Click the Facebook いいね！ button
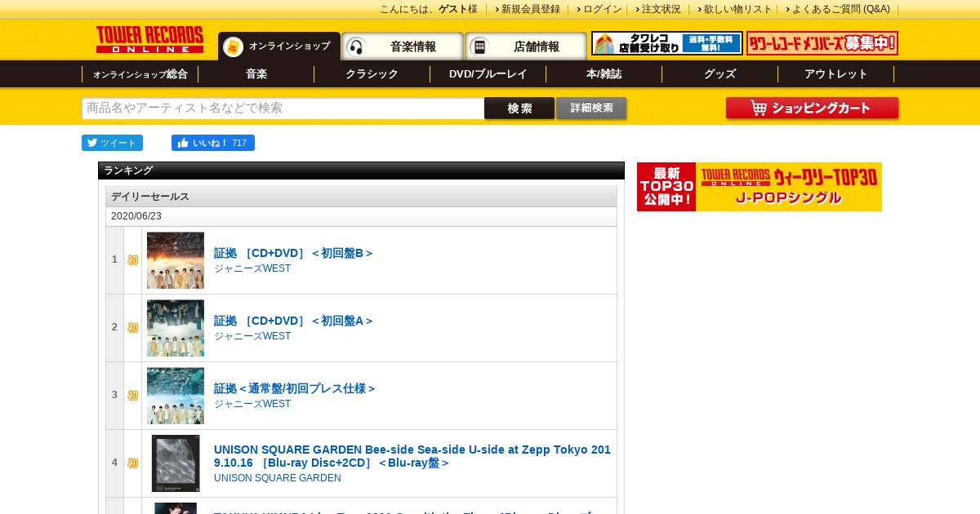The image size is (980, 514). tap(213, 143)
